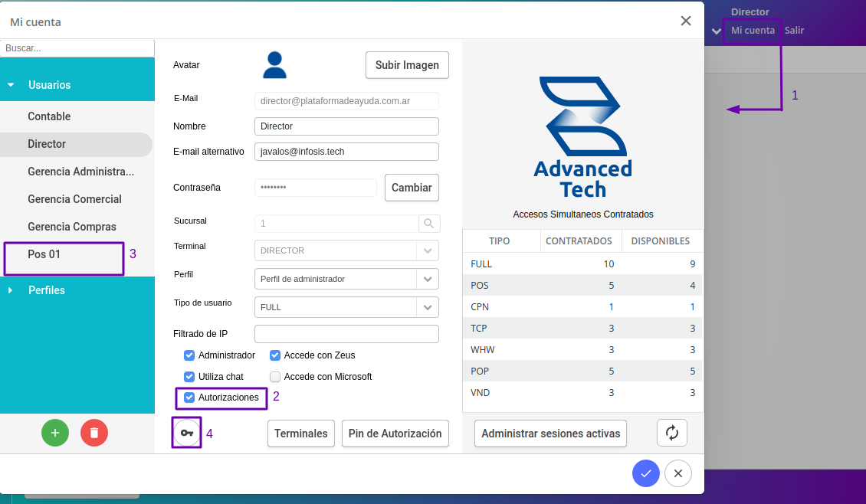Image resolution: width=866 pixels, height=504 pixels.
Task: Select the Contable user
Action: point(76,116)
